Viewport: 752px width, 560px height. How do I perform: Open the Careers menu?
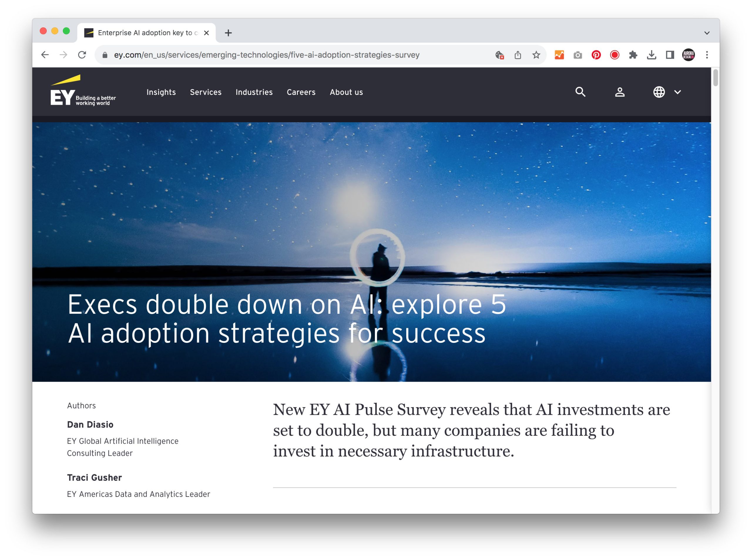301,92
